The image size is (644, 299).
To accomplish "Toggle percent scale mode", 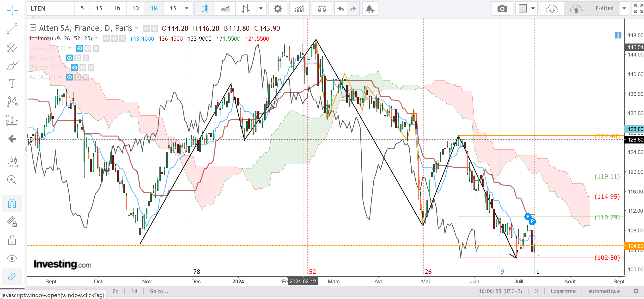I will pyautogui.click(x=536, y=291).
